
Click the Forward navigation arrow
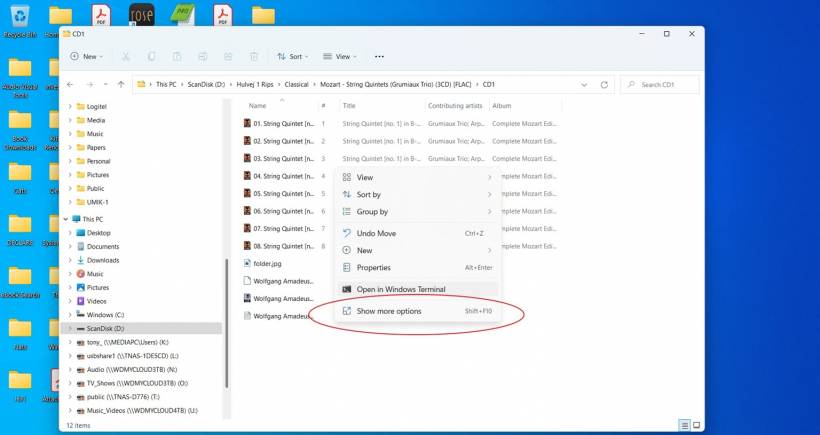point(89,84)
